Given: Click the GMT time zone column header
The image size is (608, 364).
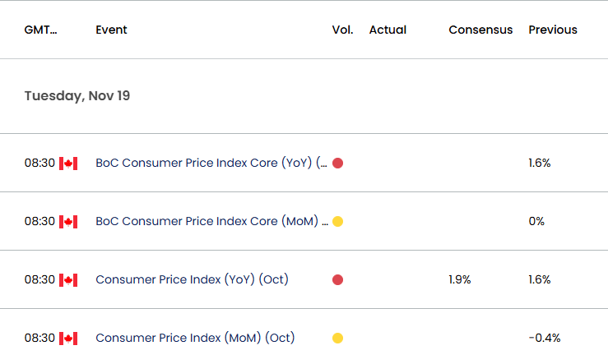Looking at the screenshot, I should 40,30.
